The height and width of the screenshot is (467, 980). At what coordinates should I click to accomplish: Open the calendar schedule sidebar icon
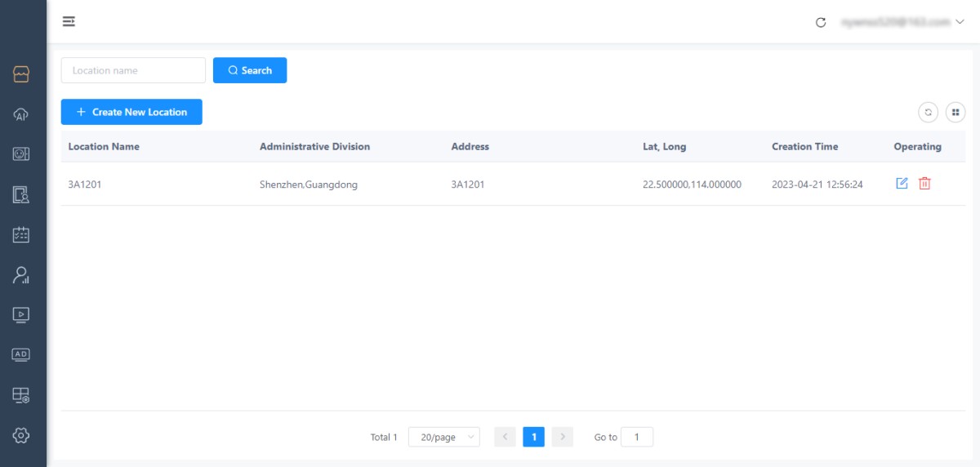[21, 234]
